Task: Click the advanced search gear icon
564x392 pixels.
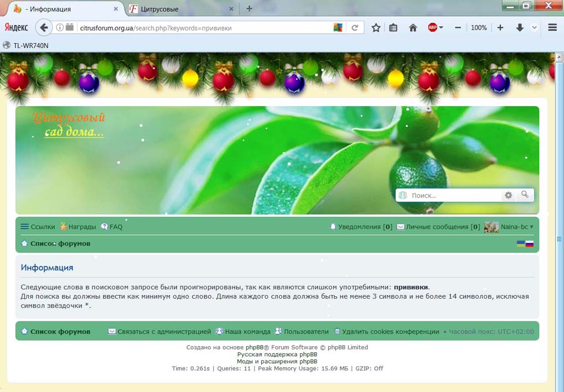Action: coord(508,195)
